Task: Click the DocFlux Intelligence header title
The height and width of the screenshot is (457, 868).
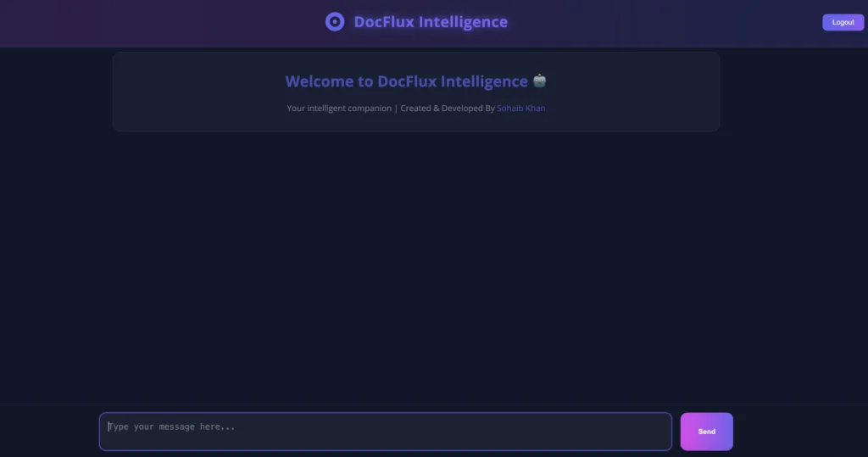Action: click(431, 22)
